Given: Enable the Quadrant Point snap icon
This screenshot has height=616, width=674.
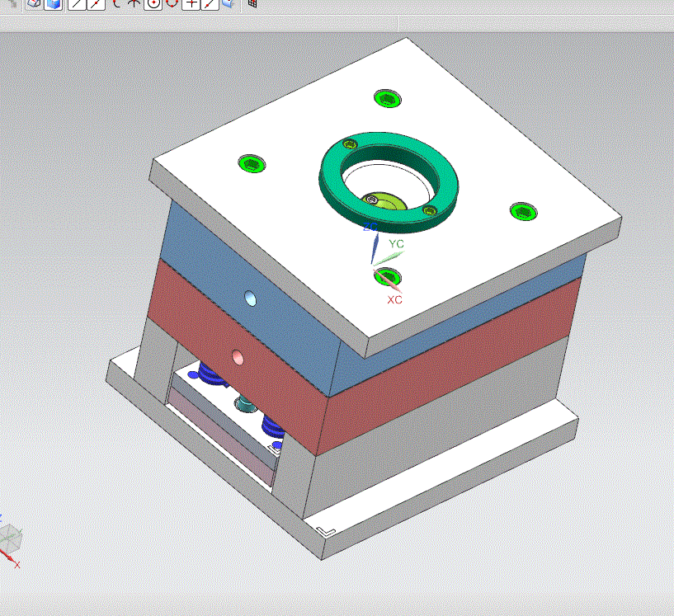Looking at the screenshot, I should pyautogui.click(x=172, y=4).
